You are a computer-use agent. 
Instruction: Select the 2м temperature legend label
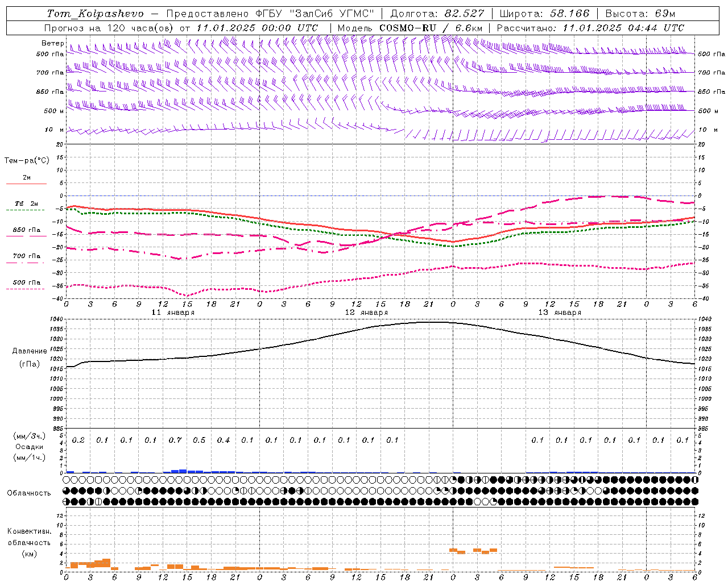tap(27, 178)
